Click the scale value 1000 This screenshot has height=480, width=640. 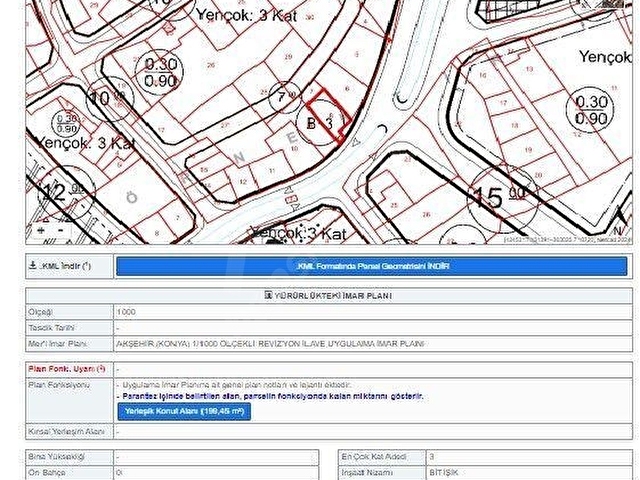pyautogui.click(x=126, y=312)
